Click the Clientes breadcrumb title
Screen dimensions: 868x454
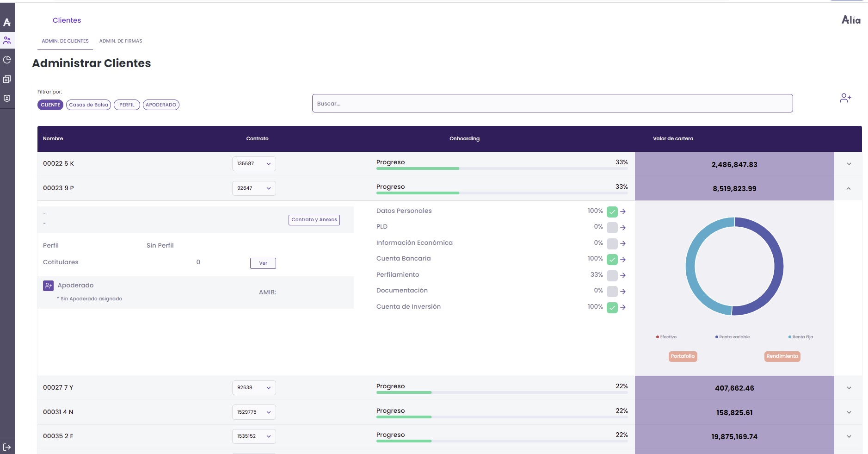point(67,20)
